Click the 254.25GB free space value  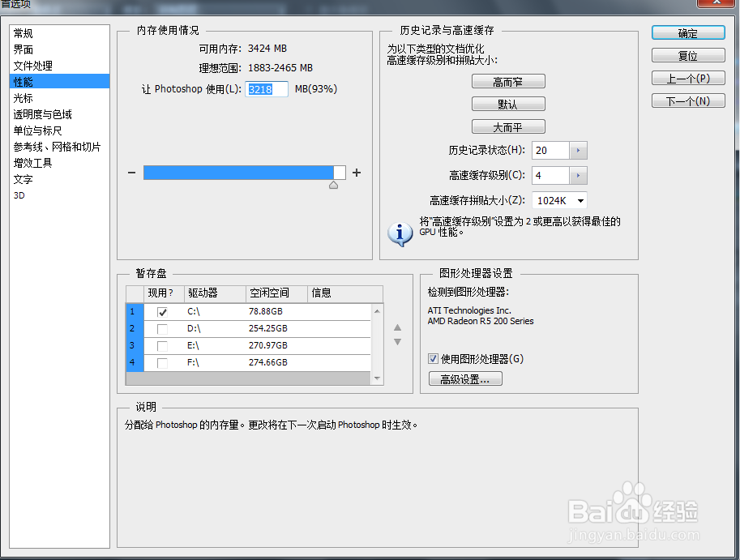tap(268, 328)
